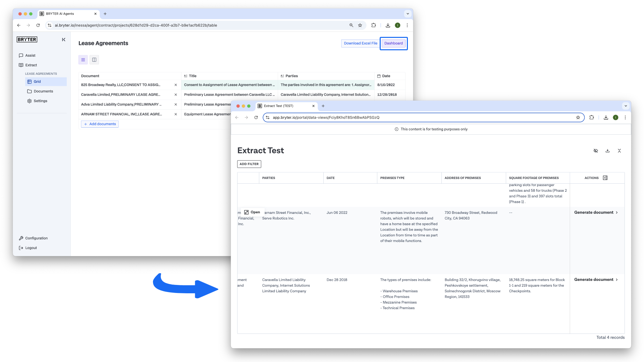Close Extract Test data view with X
Viewport: 644px width, 362px height.
coord(619,151)
